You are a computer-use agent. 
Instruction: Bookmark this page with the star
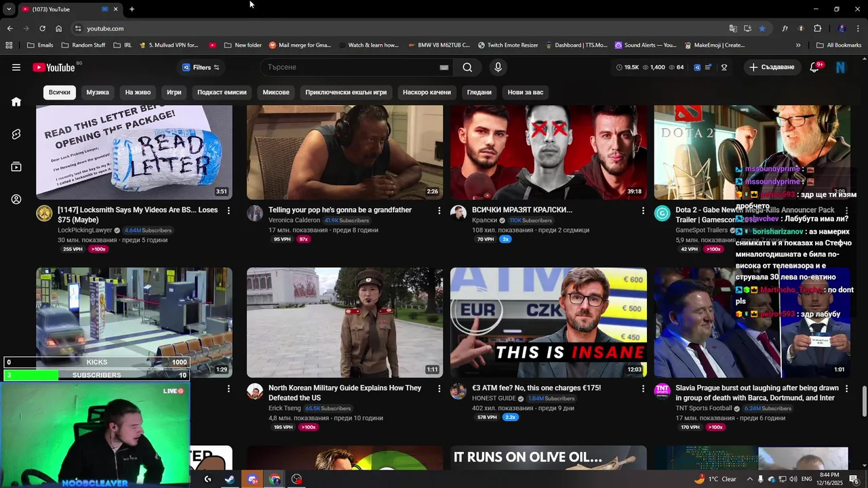[x=762, y=28]
